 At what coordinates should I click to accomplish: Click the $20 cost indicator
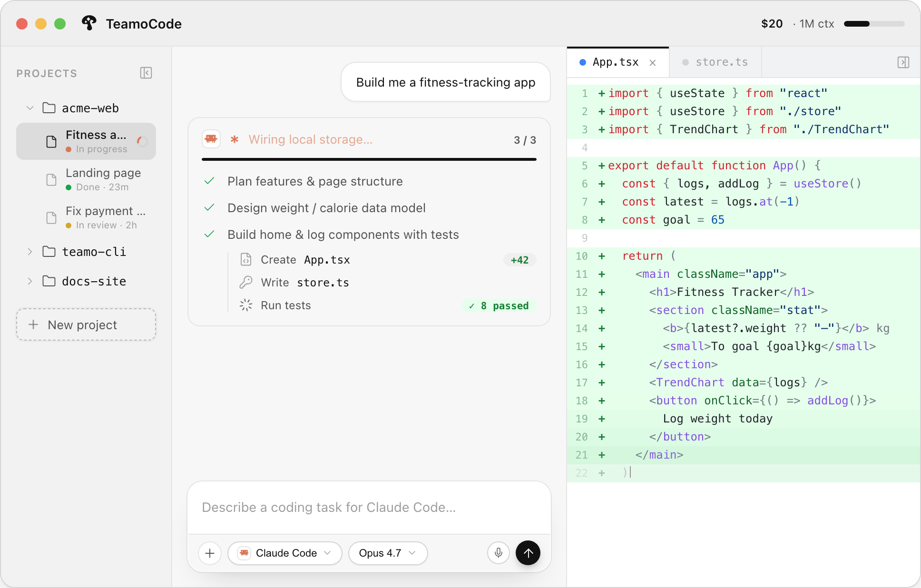coord(772,24)
